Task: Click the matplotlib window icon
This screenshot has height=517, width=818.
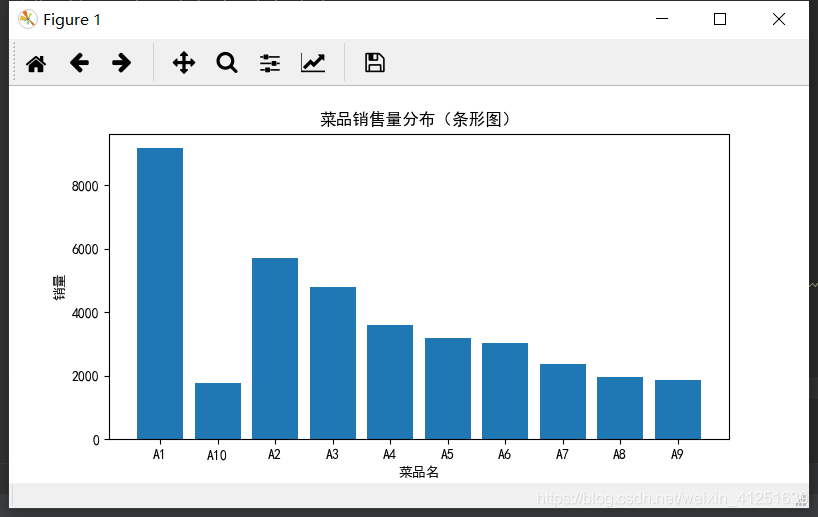Action: 27,19
